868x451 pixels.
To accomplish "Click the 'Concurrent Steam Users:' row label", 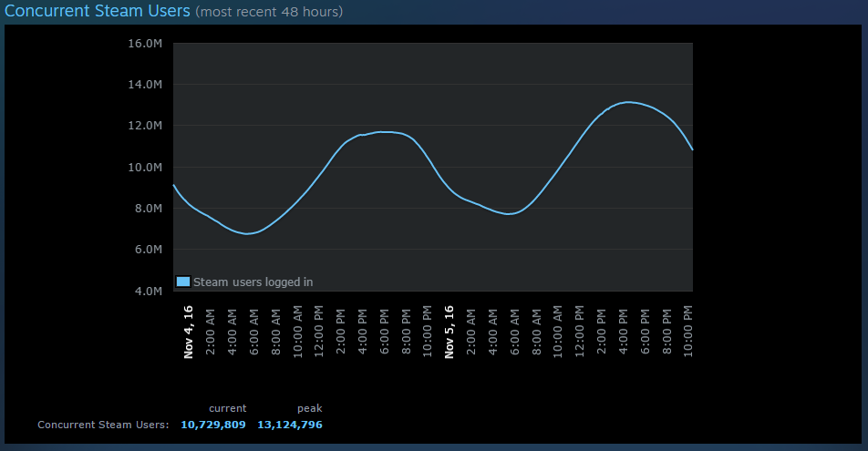I will (103, 425).
